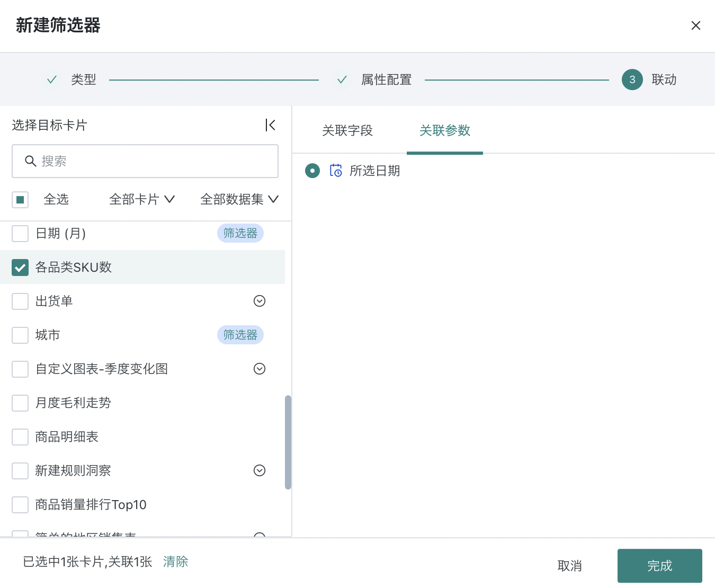The image size is (715, 588).
Task: Expand 自定义图表-季度变化图 row arrow
Action: coord(260,369)
